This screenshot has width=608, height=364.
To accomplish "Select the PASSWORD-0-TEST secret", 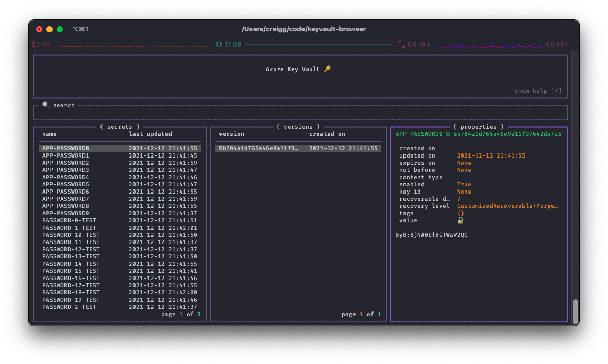I will point(120,220).
